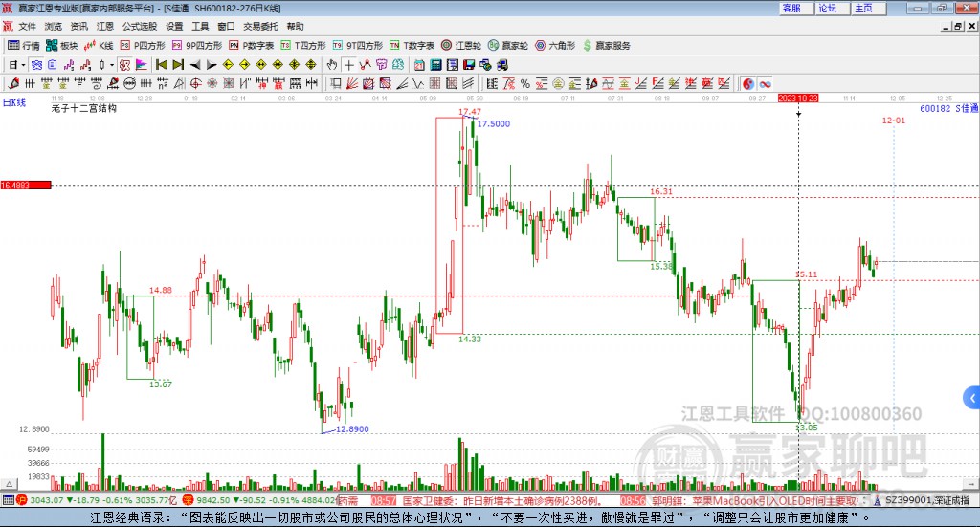Open the 文件 menu
The width and height of the screenshot is (980, 527).
(27, 26)
